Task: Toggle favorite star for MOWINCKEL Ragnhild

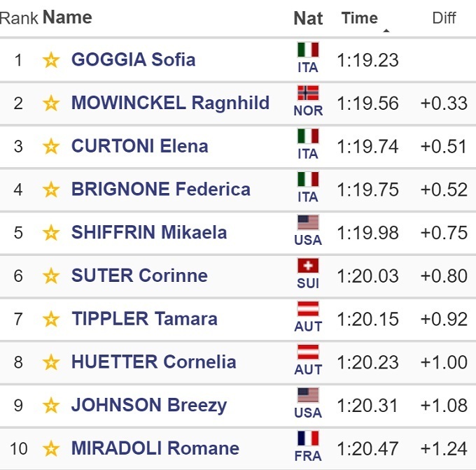Action: tap(50, 104)
